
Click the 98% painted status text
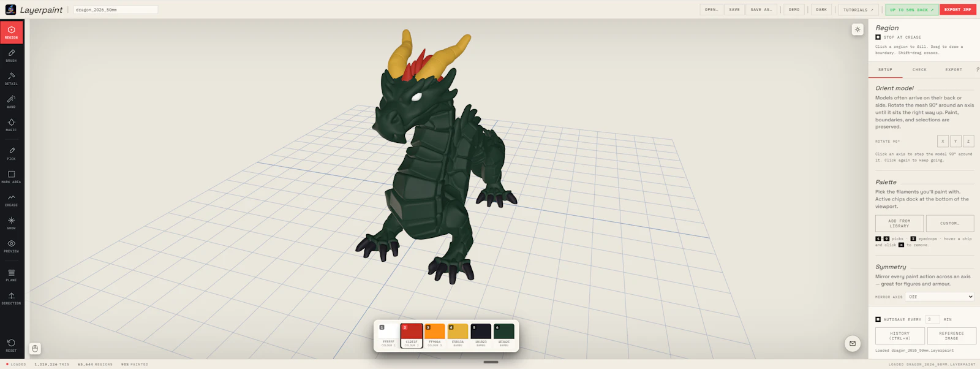[x=135, y=364]
